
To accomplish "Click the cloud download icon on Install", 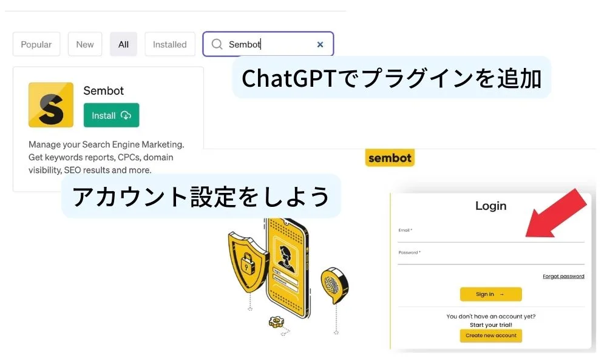I will pyautogui.click(x=126, y=115).
